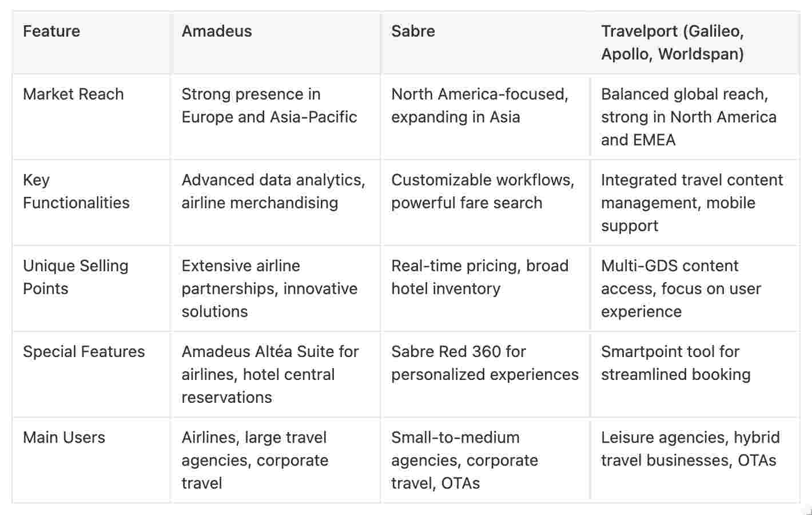The image size is (812, 515).
Task: Click the Market Reach row label
Action: click(x=73, y=94)
